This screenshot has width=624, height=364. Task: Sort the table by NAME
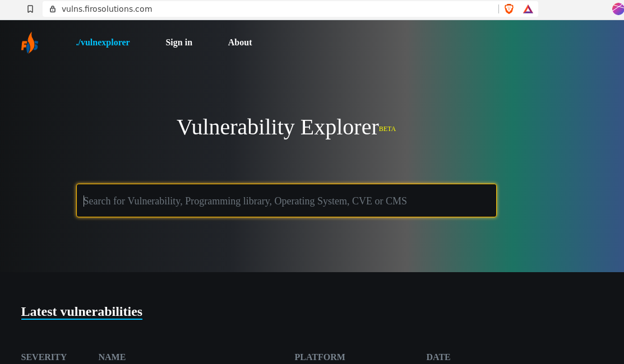pos(112,357)
